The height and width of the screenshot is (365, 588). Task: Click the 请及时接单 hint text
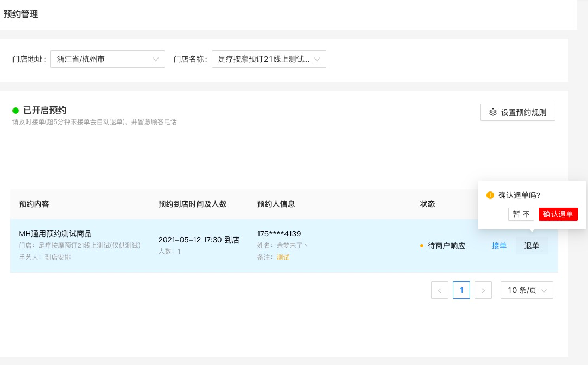click(x=94, y=122)
